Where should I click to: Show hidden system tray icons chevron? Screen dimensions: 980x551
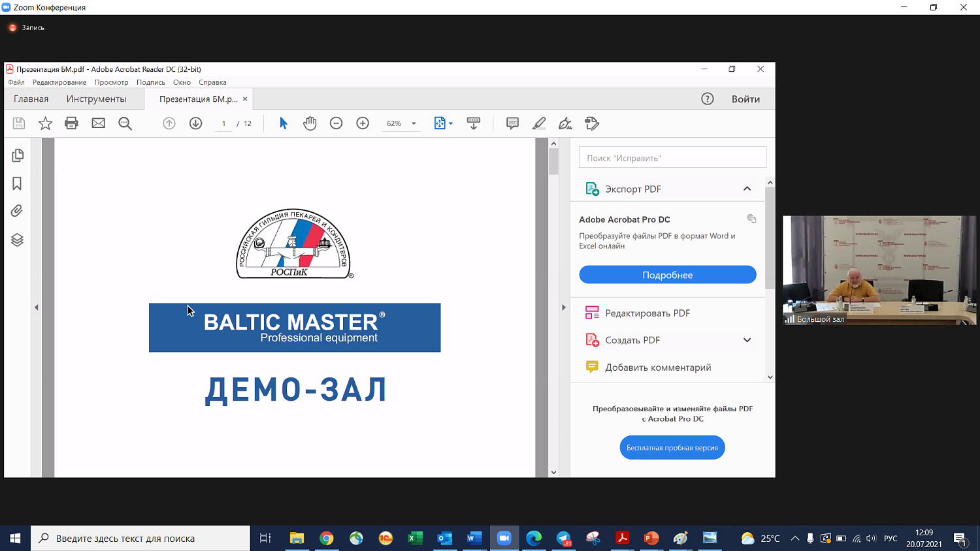pos(795,539)
